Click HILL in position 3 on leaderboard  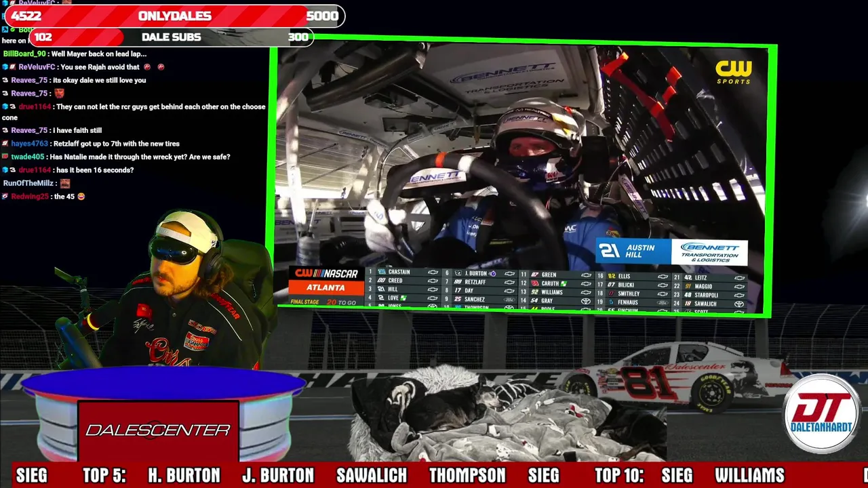(393, 289)
